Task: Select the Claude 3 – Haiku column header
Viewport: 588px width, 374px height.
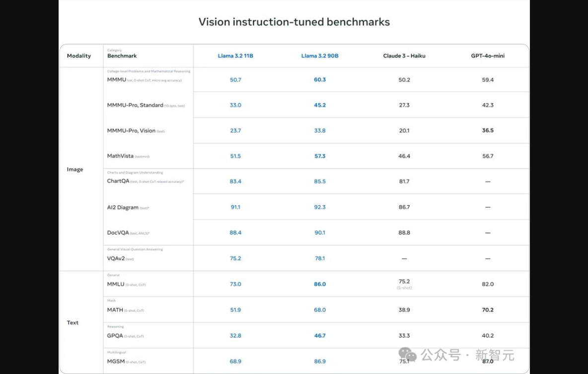Action: (404, 56)
